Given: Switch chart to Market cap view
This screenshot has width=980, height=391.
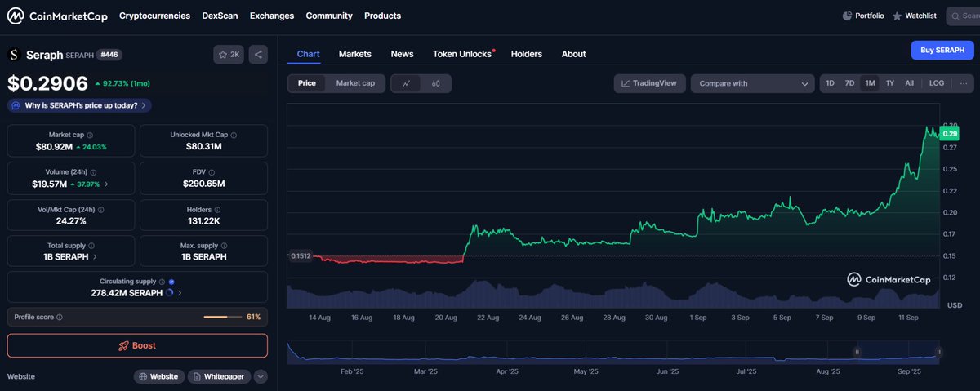Looking at the screenshot, I should click(355, 83).
